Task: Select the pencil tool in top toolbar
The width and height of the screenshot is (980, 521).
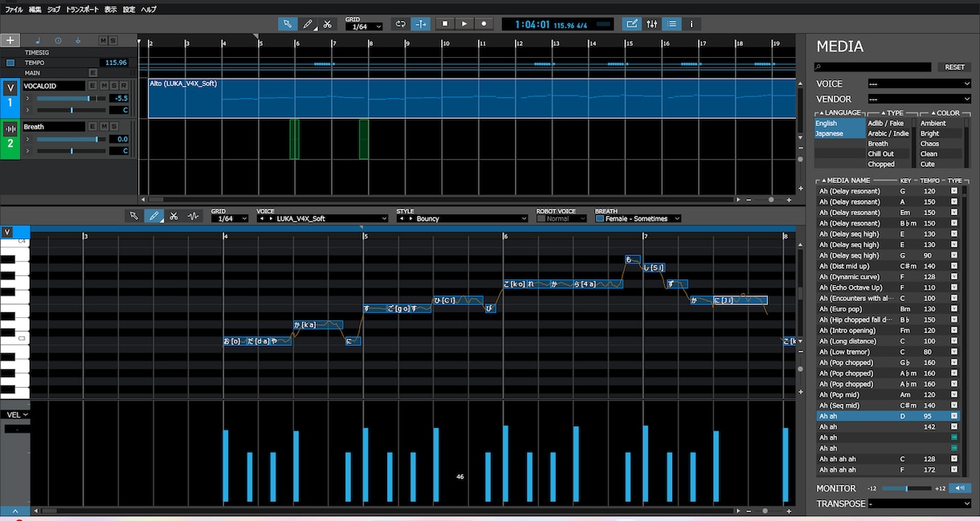Action: click(308, 24)
